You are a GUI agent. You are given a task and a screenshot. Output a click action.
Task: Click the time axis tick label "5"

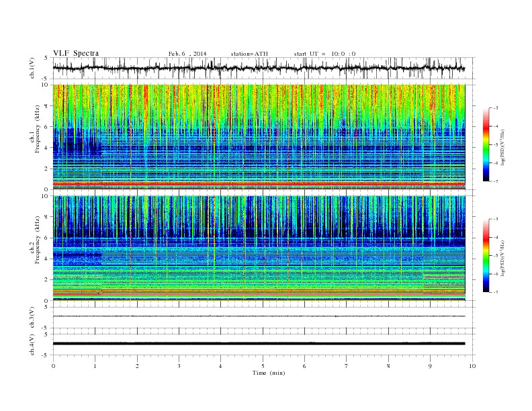pos(263,366)
